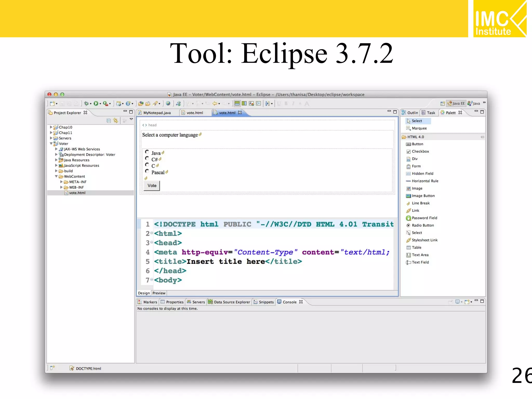Open the Data Source Explorer tab
The image size is (532, 399).
click(x=229, y=302)
